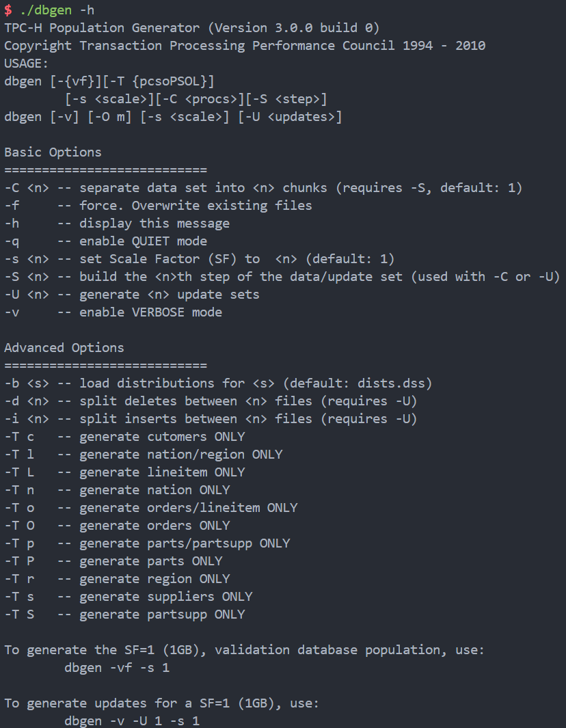This screenshot has height=728, width=566.
Task: Click the 'dbgen -v -U 1 -s 1' example
Action: click(132, 721)
